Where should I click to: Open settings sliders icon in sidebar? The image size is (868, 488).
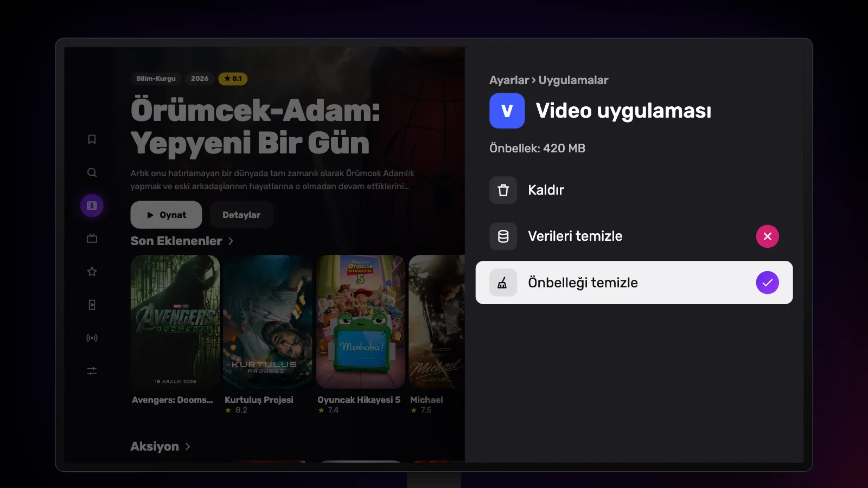[x=92, y=371]
